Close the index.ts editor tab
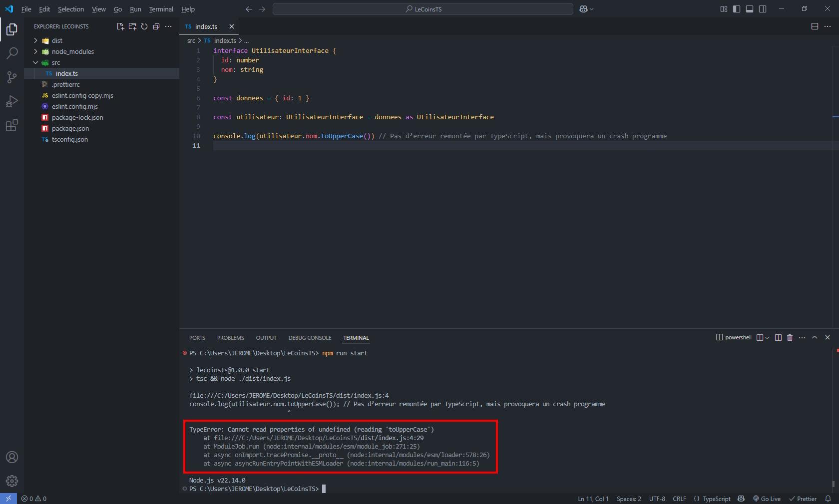The image size is (839, 504). click(232, 26)
